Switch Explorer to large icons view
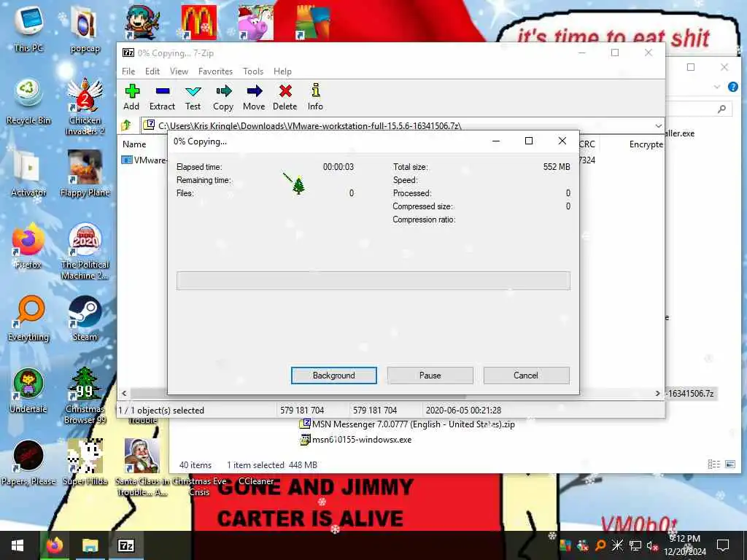The height and width of the screenshot is (560, 747). (x=729, y=464)
